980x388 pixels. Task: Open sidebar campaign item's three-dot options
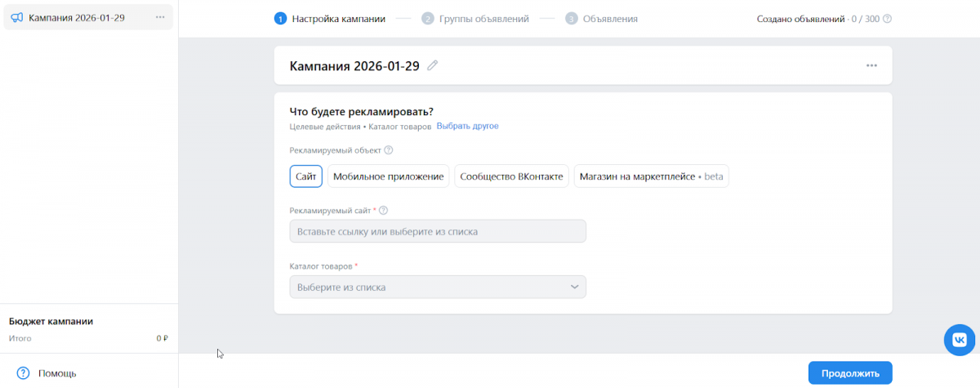tap(160, 17)
